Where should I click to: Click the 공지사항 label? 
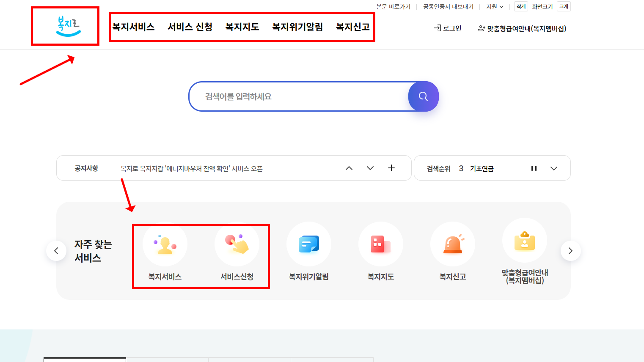click(86, 168)
